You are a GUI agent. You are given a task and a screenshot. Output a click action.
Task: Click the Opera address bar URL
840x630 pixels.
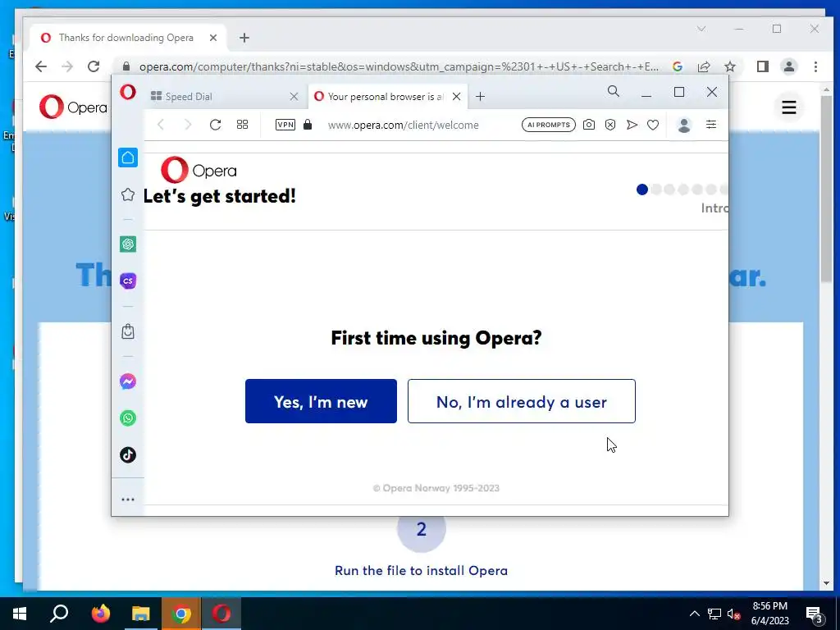[403, 125]
